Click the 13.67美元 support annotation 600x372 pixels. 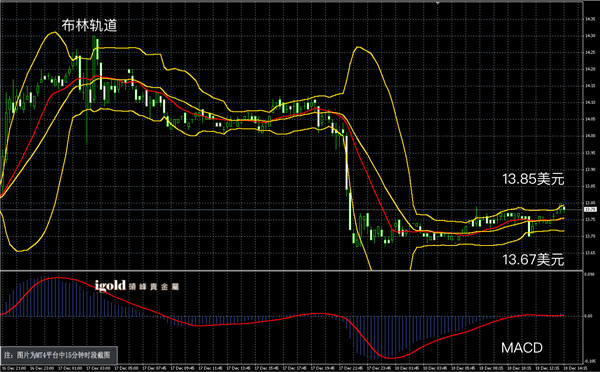pos(533,259)
